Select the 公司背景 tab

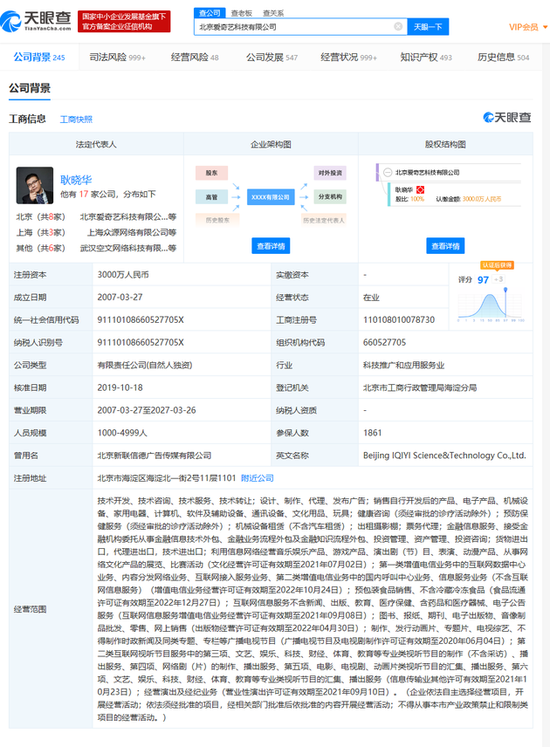coord(39,57)
